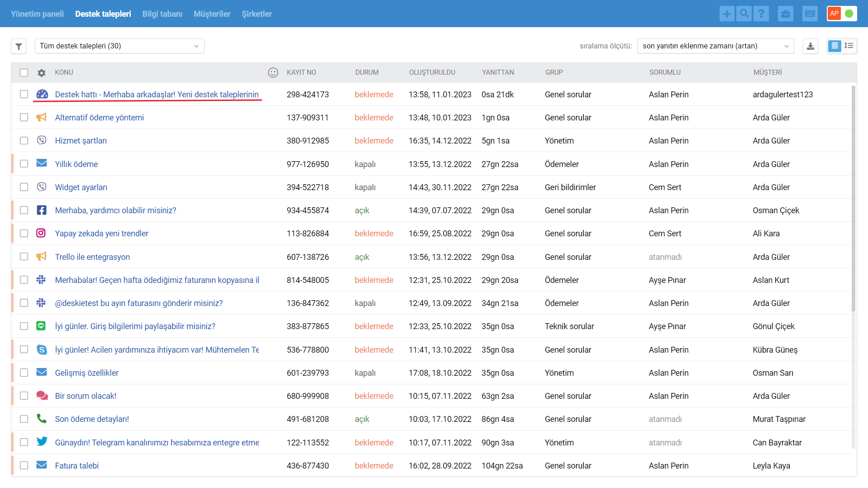Open the Müşteriler tab

pyautogui.click(x=212, y=14)
